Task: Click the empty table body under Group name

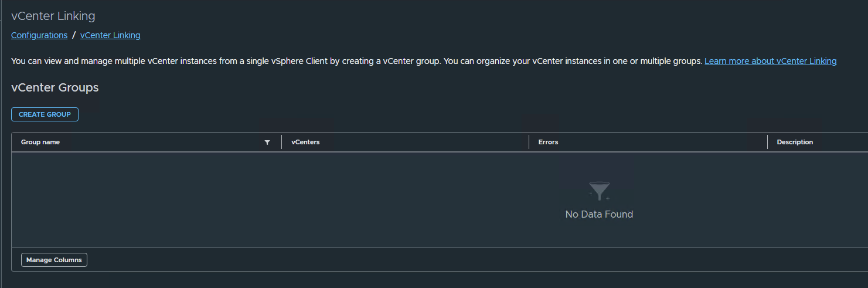Action: click(147, 200)
